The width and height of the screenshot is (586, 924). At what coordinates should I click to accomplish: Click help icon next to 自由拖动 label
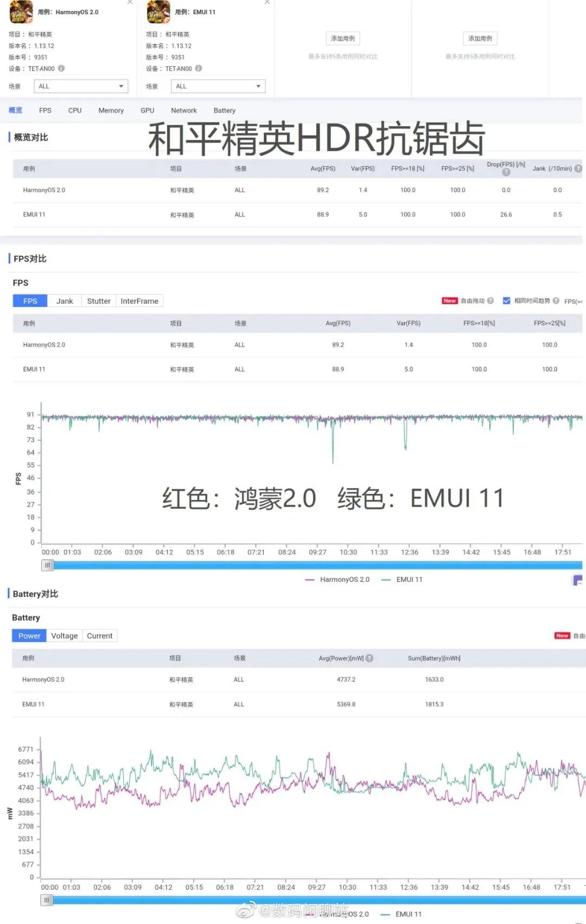tap(491, 300)
